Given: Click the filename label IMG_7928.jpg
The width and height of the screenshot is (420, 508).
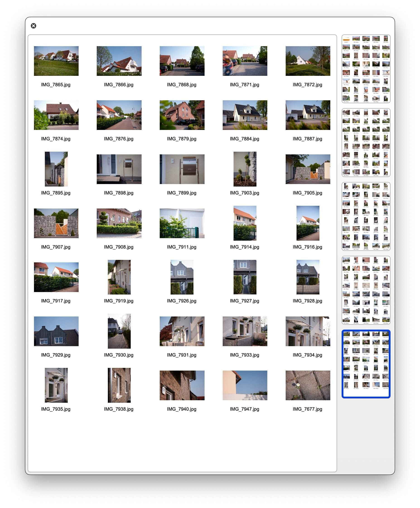Looking at the screenshot, I should point(307,301).
